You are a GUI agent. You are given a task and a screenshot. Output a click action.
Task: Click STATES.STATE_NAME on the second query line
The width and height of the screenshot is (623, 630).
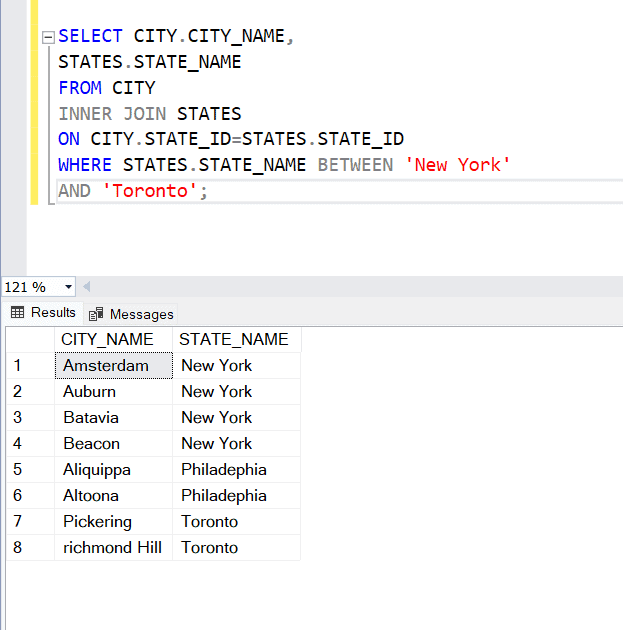point(149,62)
